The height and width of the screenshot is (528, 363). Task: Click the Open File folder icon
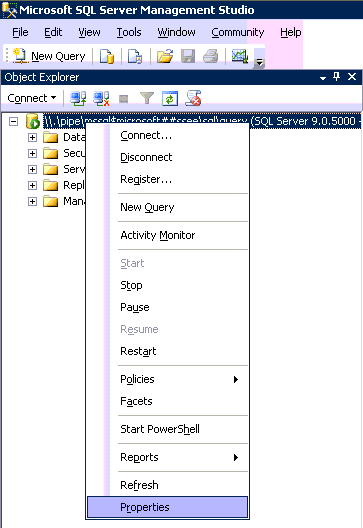[x=165, y=56]
